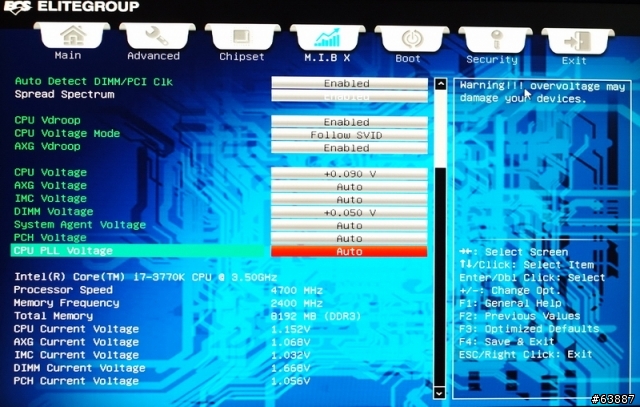Select the IMC Voltage label
Image resolution: width=640 pixels, height=407 pixels.
pyautogui.click(x=51, y=199)
